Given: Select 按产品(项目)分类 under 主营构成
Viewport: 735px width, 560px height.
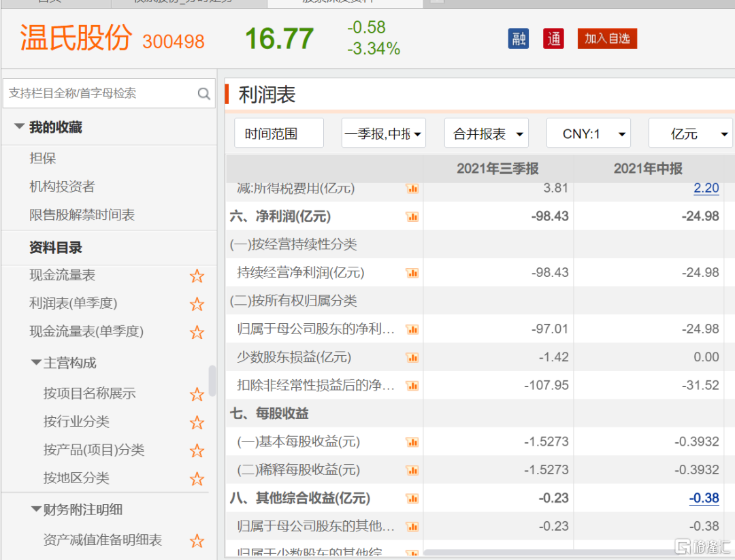Looking at the screenshot, I should pyautogui.click(x=94, y=450).
